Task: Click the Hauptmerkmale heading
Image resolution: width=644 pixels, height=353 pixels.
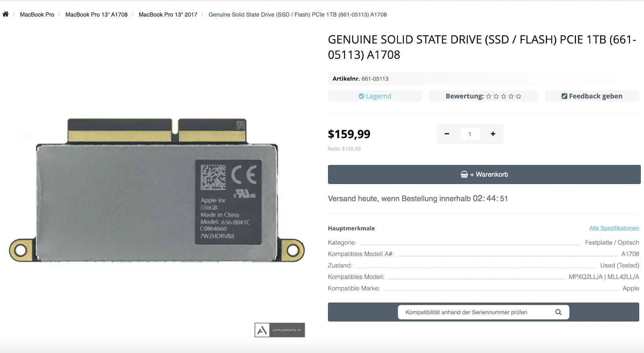Action: click(351, 228)
